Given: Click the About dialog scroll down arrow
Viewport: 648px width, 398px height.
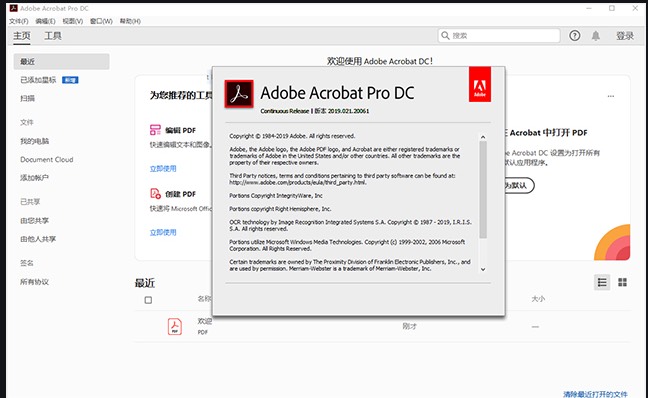Looking at the screenshot, I should point(483,269).
